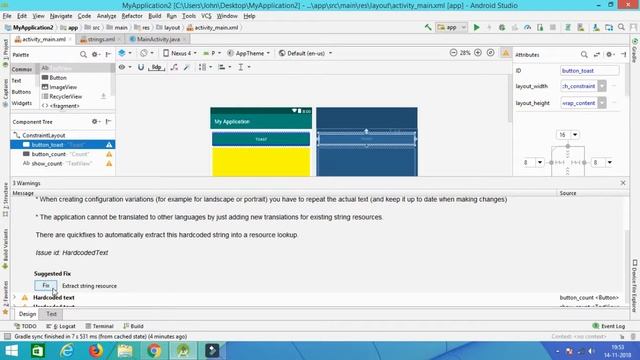Hide the Palette panel using its minimize icon
640x360 pixels.
[x=108, y=54]
